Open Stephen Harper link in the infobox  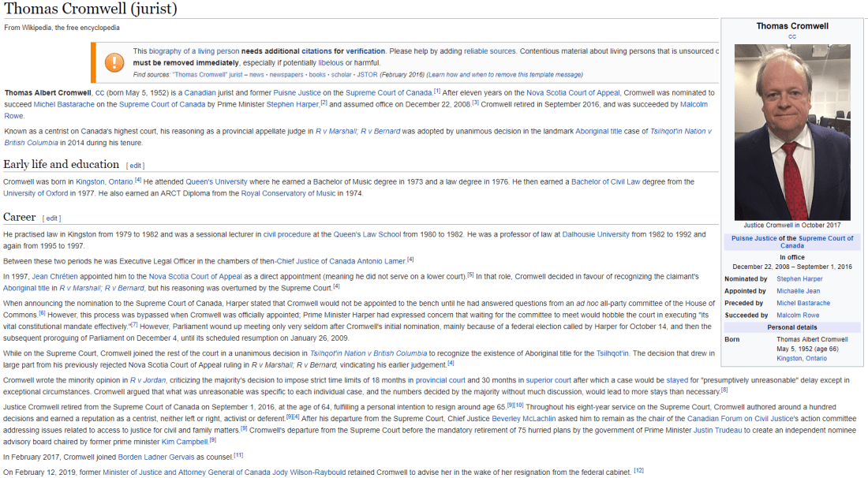[799, 279]
